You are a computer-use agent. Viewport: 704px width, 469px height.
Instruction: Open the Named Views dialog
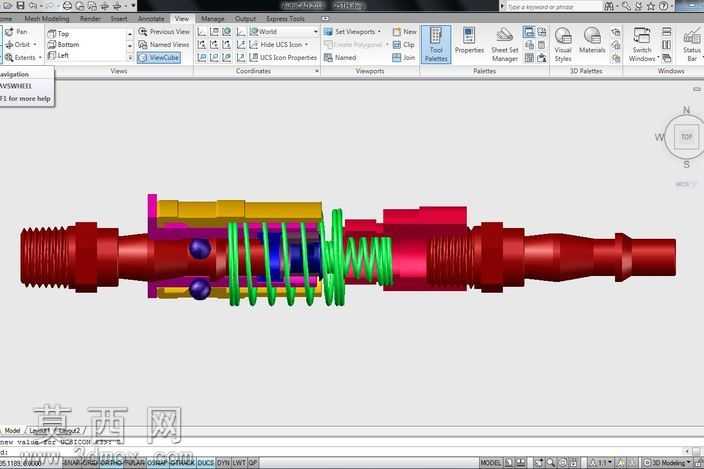(x=164, y=44)
